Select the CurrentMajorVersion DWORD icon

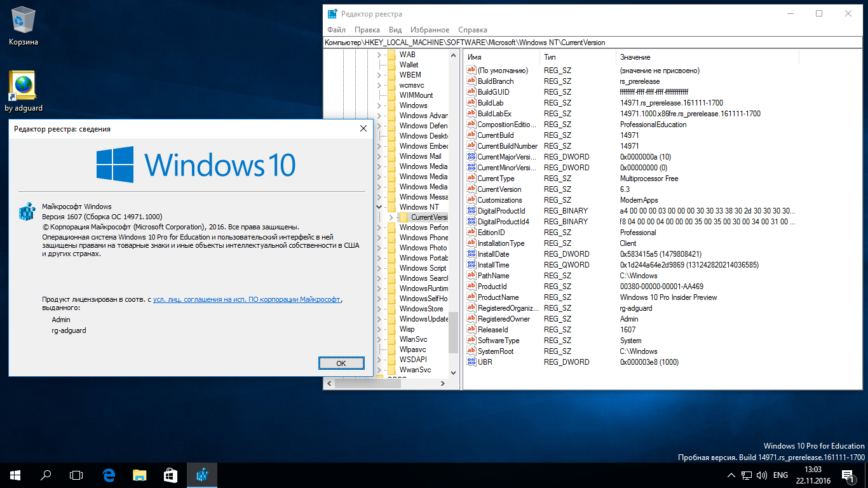pos(471,157)
